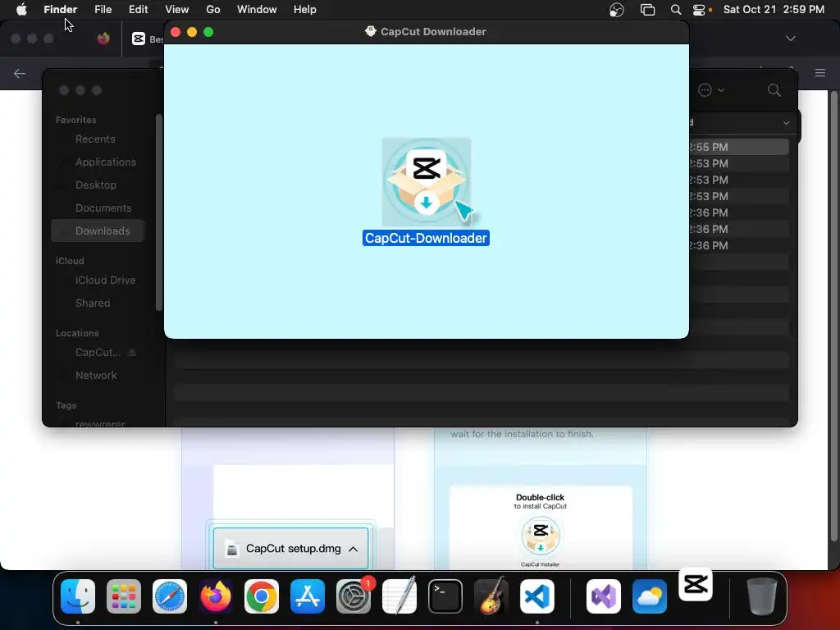Open Firefox list all tabs chevron
The height and width of the screenshot is (630, 840).
point(790,39)
